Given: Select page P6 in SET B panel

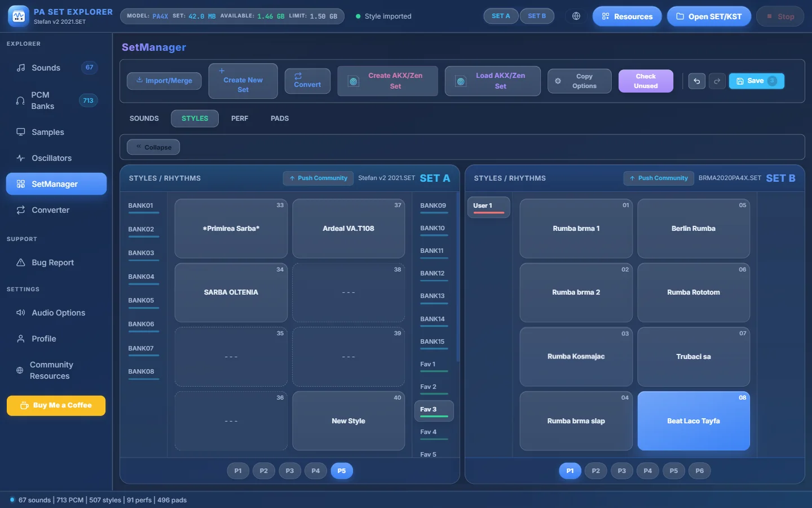Looking at the screenshot, I should (700, 471).
